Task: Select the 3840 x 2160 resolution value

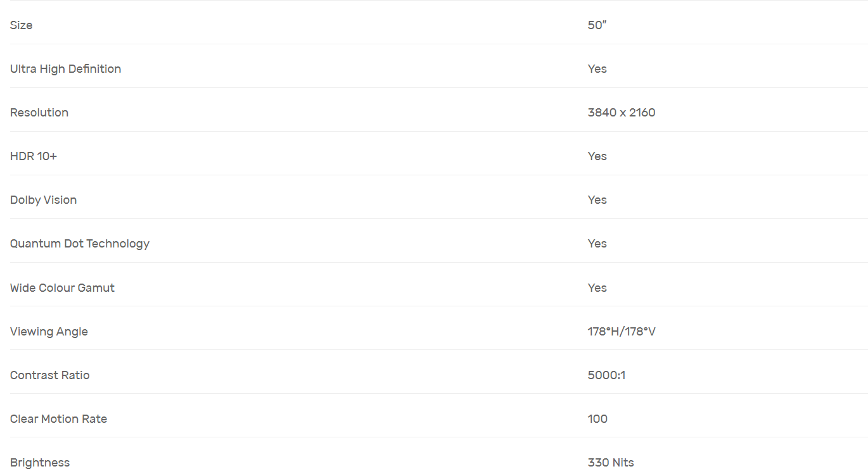Action: (x=621, y=113)
